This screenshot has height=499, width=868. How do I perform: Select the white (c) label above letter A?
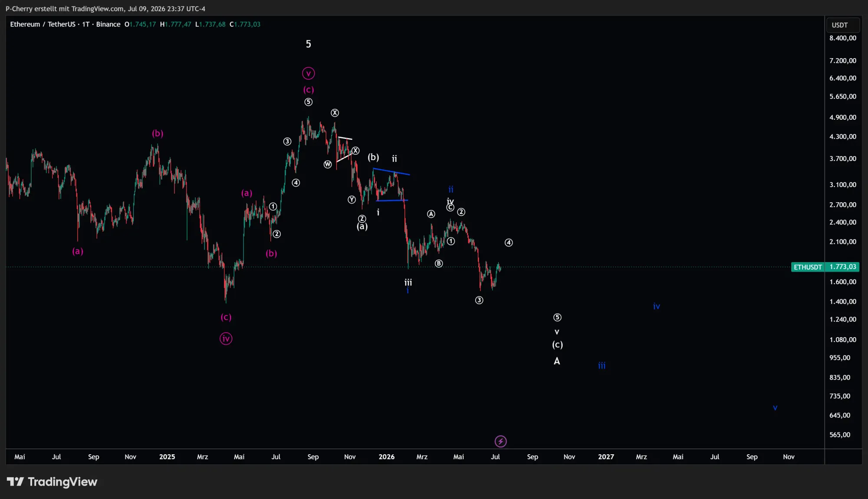click(557, 345)
